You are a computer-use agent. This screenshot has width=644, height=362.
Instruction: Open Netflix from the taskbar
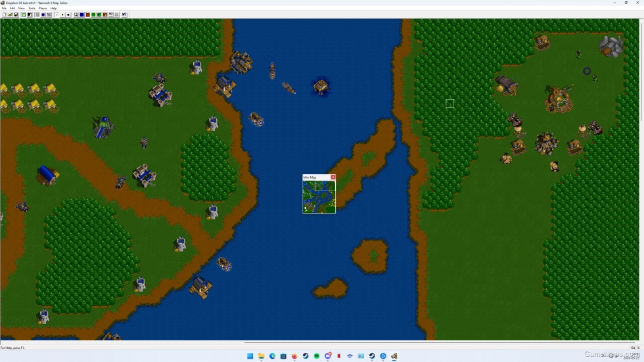pos(339,356)
